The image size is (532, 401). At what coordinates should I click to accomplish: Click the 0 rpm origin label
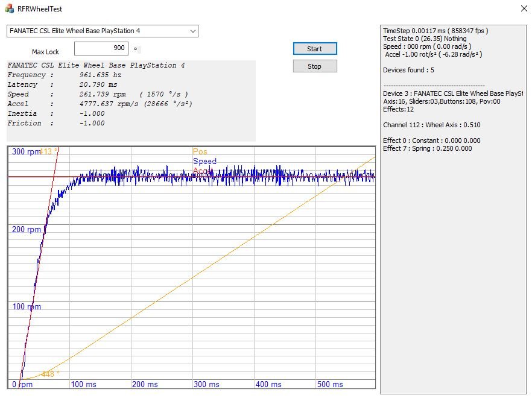click(23, 384)
